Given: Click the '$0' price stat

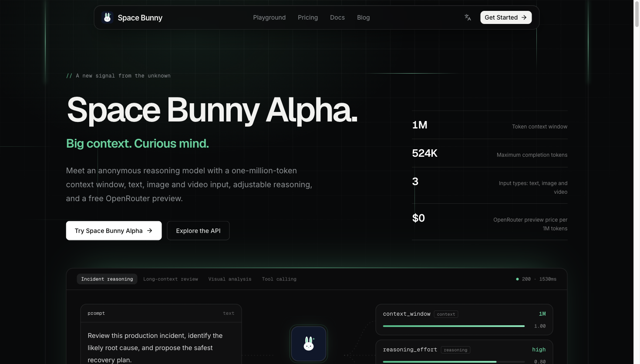Looking at the screenshot, I should click(x=418, y=218).
